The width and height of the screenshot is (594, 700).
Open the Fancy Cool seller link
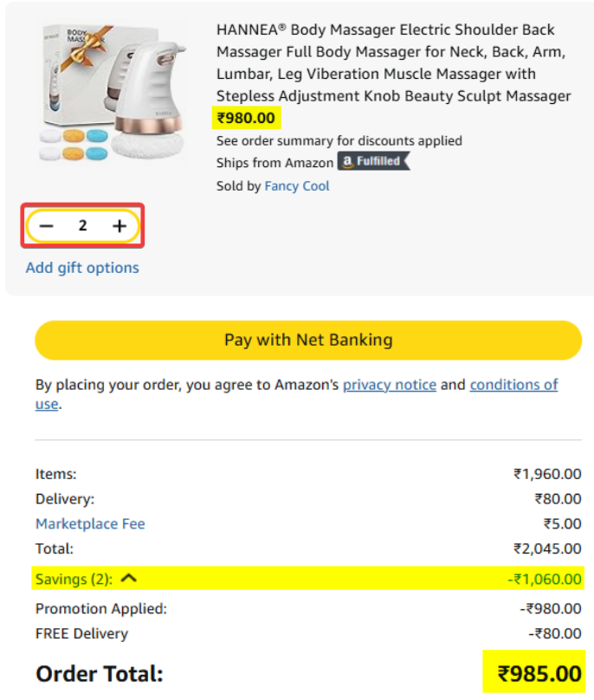coord(297,185)
